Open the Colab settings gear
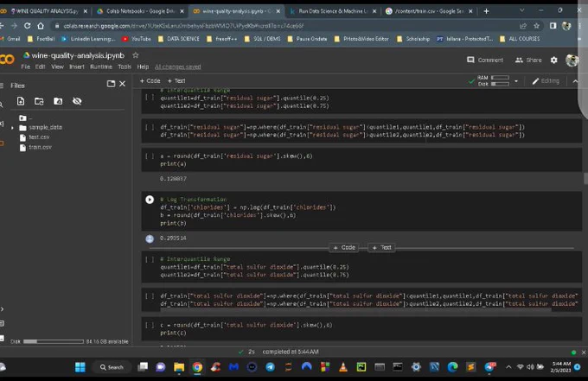Viewport: 588px width, 381px height. click(x=554, y=60)
